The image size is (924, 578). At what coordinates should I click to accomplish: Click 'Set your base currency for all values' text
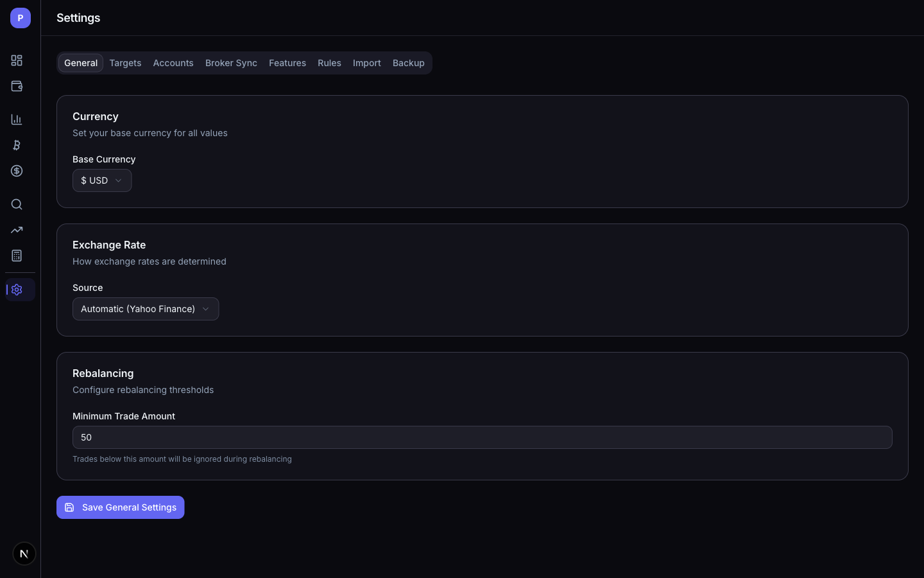[150, 133]
